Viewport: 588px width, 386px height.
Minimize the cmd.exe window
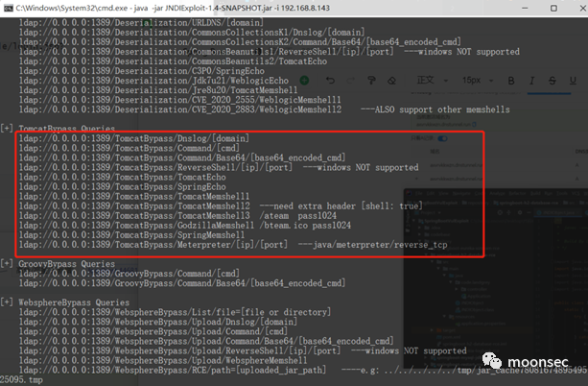point(525,8)
